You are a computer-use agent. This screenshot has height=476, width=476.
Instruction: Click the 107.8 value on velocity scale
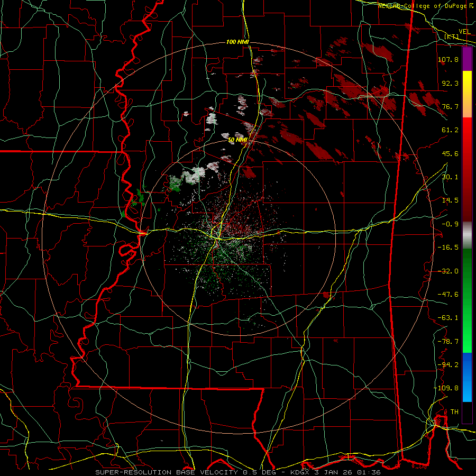(448, 59)
